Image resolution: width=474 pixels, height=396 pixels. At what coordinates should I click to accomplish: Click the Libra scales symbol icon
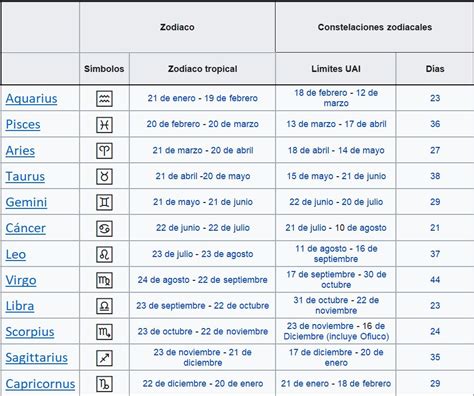[104, 306]
